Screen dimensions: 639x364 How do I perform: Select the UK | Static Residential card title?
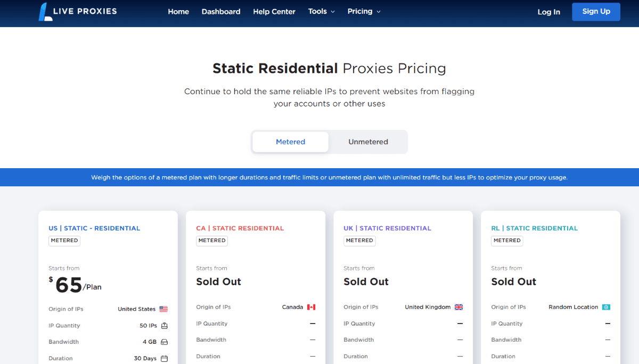click(x=388, y=228)
